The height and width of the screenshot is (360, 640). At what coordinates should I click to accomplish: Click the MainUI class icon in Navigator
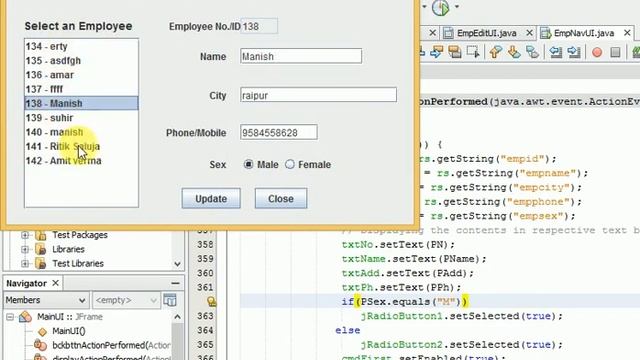pyautogui.click(x=25, y=317)
